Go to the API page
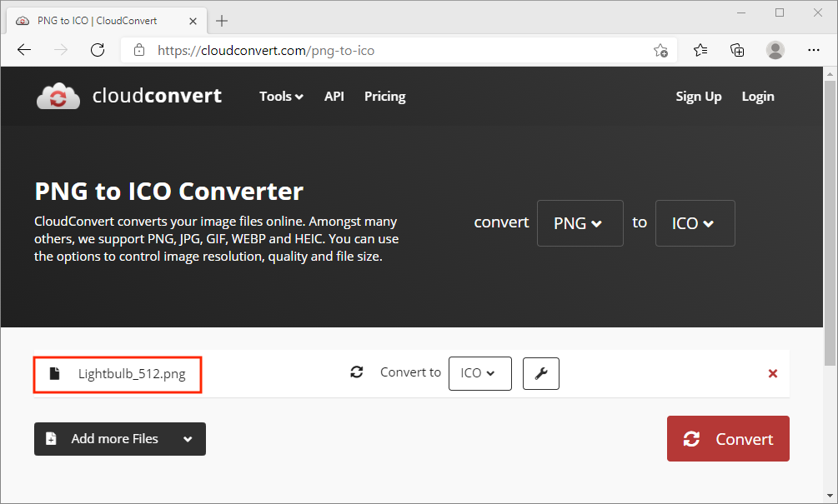 334,97
